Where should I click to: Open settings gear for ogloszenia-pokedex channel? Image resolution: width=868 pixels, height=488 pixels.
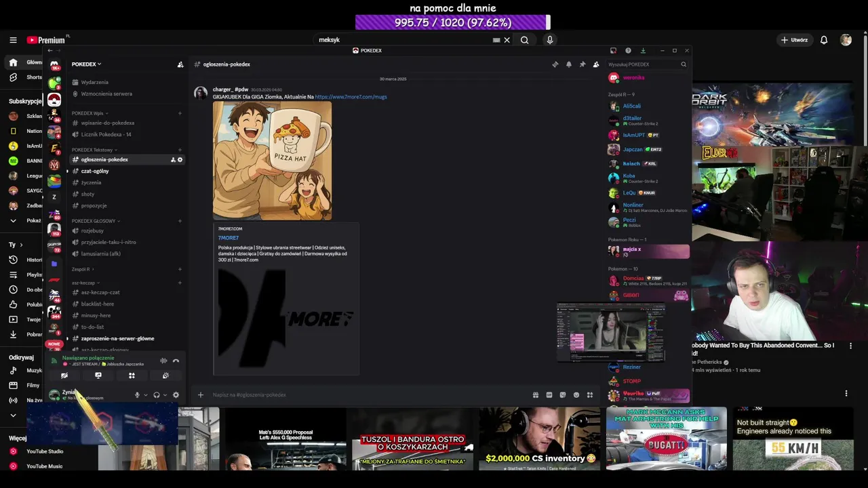tap(180, 159)
